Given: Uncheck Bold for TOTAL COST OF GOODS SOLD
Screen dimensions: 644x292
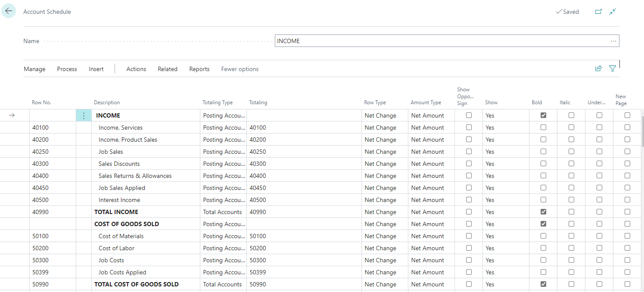Looking at the screenshot, I should pyautogui.click(x=543, y=284).
